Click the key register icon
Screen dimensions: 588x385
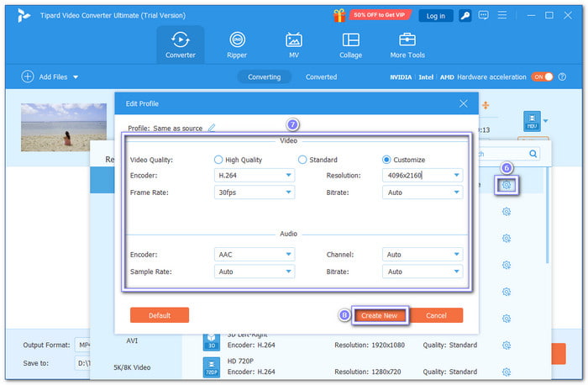point(464,15)
